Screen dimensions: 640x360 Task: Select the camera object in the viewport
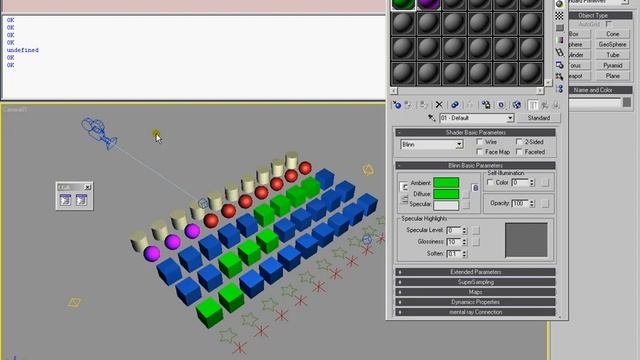click(99, 132)
